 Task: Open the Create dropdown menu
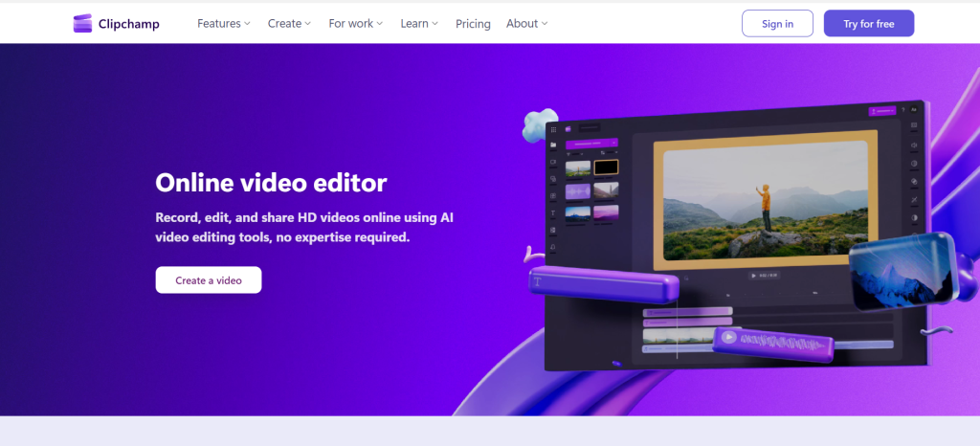pos(289,24)
